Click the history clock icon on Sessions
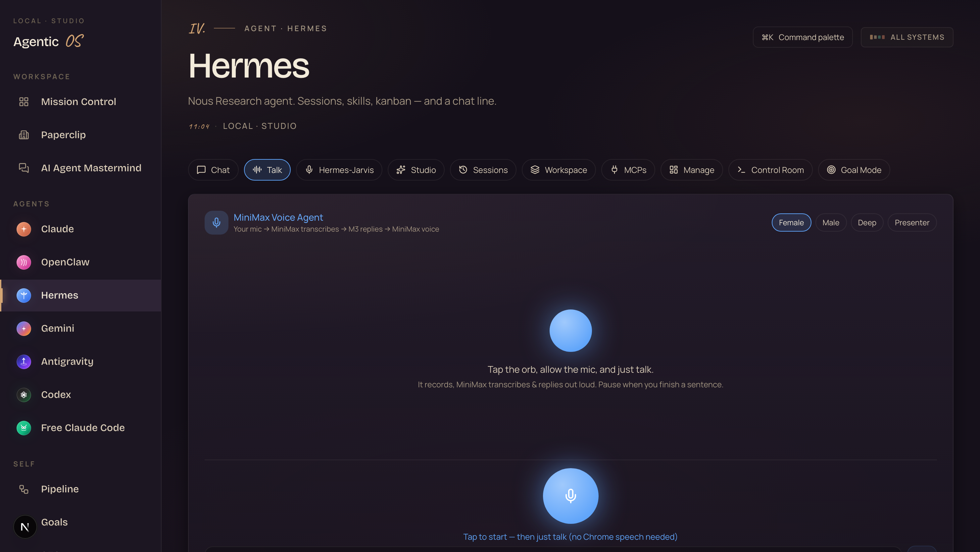 coord(463,170)
